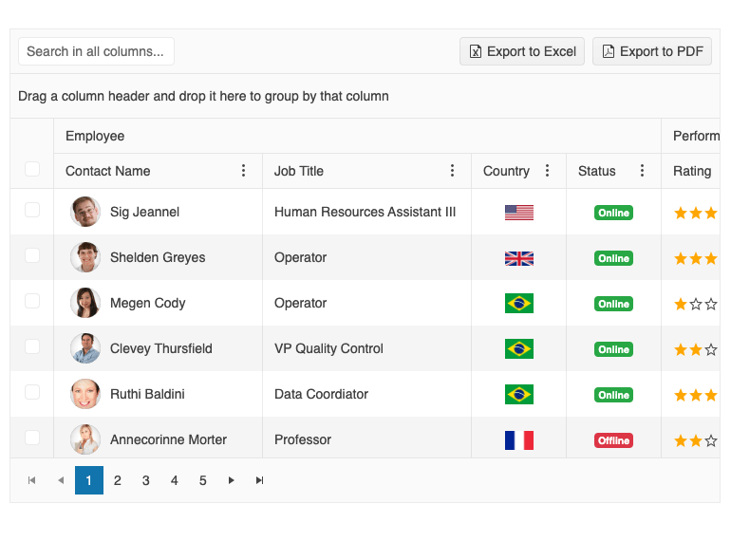The image size is (731, 560).
Task: Export the grid to PDF
Action: coord(652,51)
